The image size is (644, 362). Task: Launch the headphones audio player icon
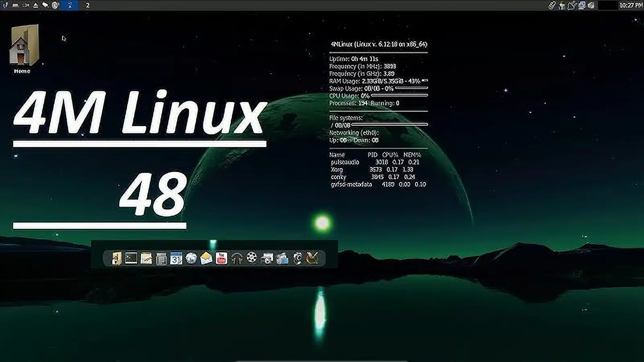(x=236, y=258)
